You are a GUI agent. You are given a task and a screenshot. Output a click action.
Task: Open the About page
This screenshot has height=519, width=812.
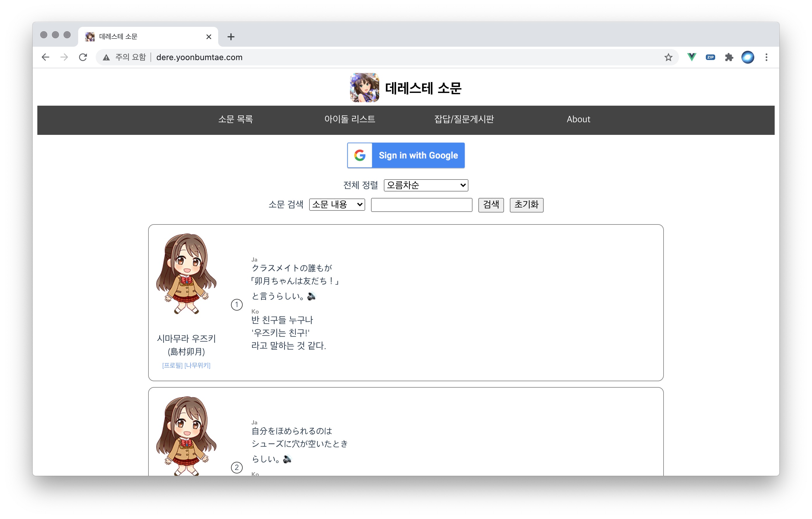pos(578,119)
